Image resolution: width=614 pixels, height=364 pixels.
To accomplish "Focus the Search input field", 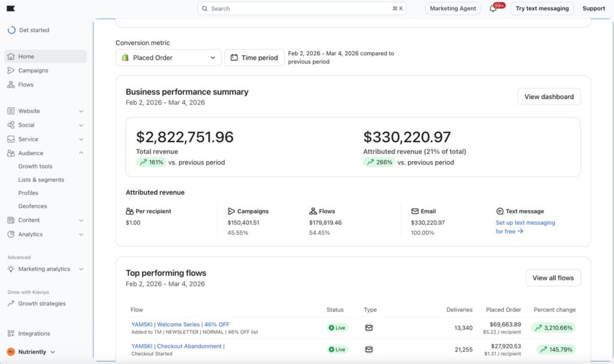I will point(300,9).
